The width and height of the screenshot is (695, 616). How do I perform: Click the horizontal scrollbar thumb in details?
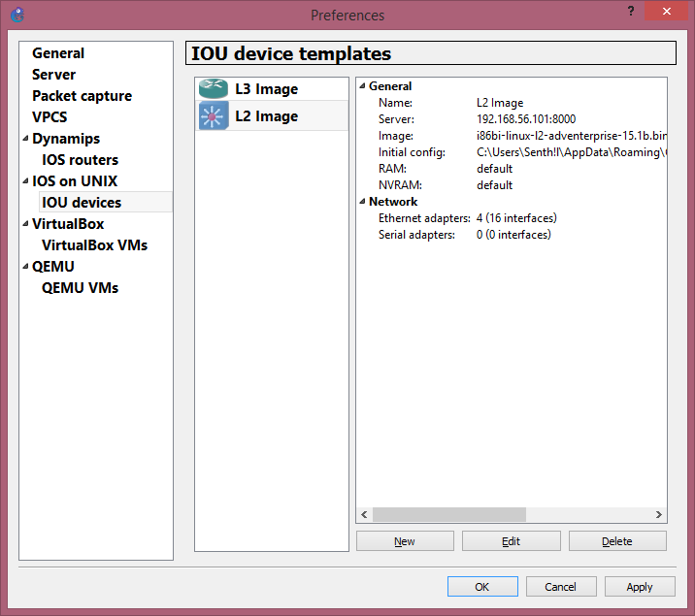[449, 514]
